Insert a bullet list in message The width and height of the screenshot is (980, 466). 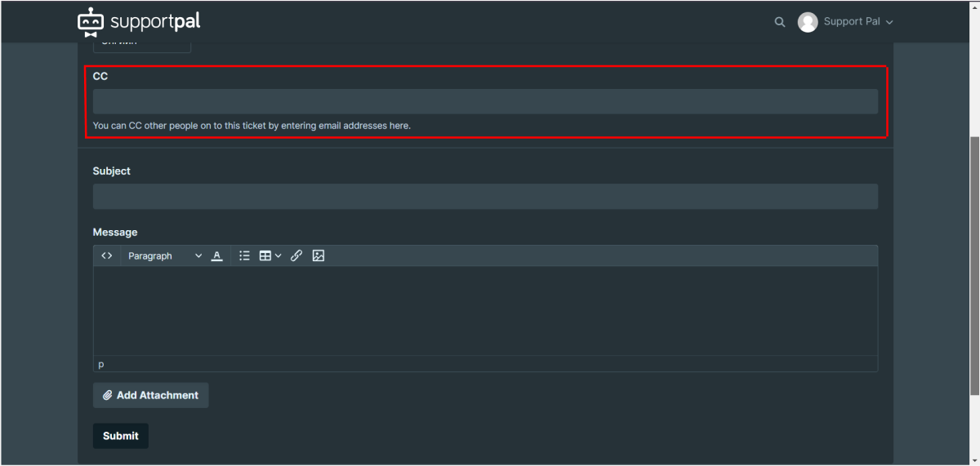click(244, 255)
